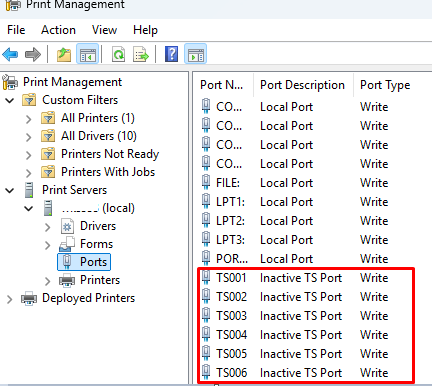Screen dimensions: 432x386
Task: Click the Forms icon in tree
Action: tap(67, 244)
